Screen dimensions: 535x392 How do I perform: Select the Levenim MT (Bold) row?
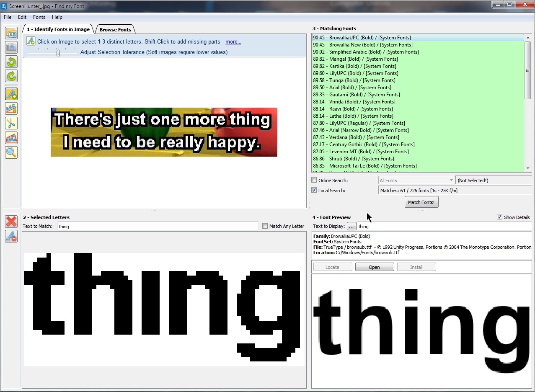(418, 152)
